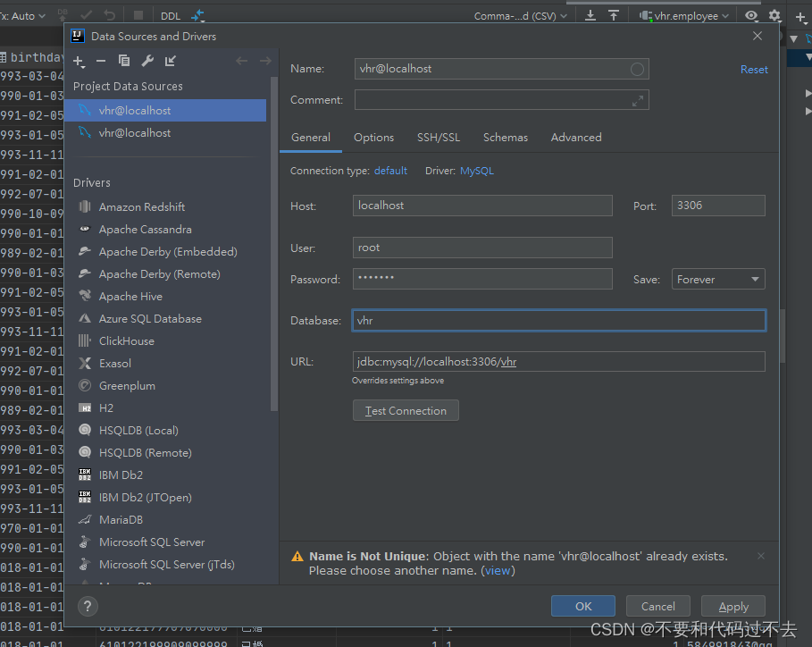The width and height of the screenshot is (812, 647).
Task: Open the Save Forever dropdown
Action: click(x=717, y=279)
